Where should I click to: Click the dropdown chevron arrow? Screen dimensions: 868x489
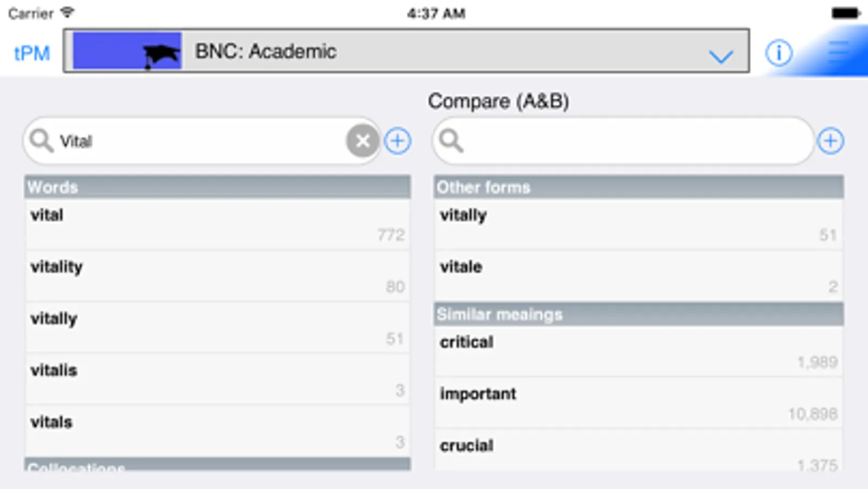point(721,56)
